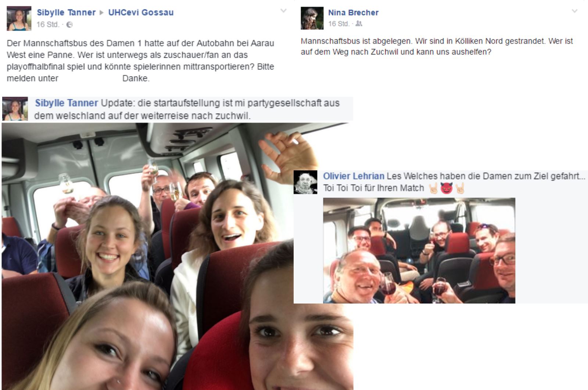This screenshot has height=390, width=588.
Task: Click the friends-only audience icon on Nina's post
Action: [x=359, y=24]
